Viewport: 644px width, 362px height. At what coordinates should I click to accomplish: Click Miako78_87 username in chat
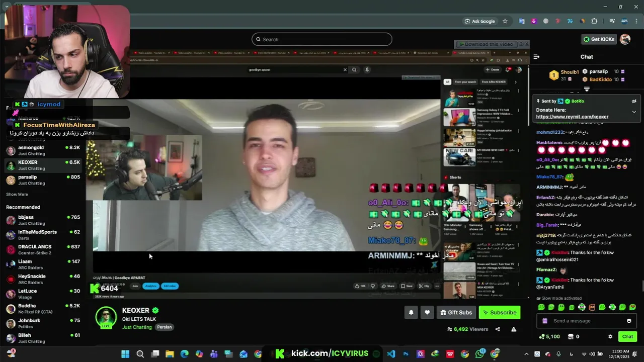pos(549,177)
